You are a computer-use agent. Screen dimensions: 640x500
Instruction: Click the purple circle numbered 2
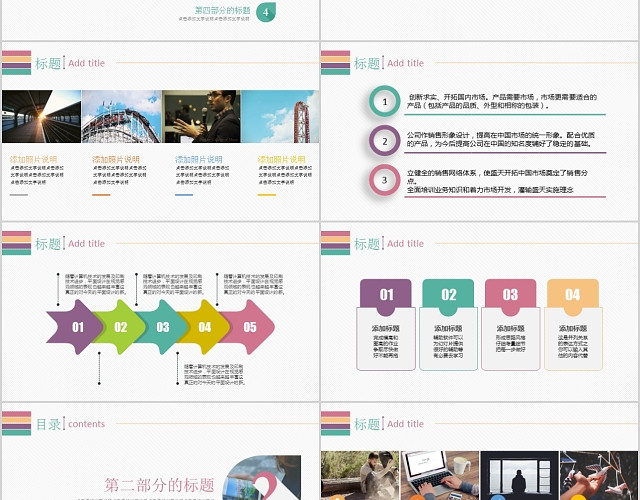click(x=384, y=141)
